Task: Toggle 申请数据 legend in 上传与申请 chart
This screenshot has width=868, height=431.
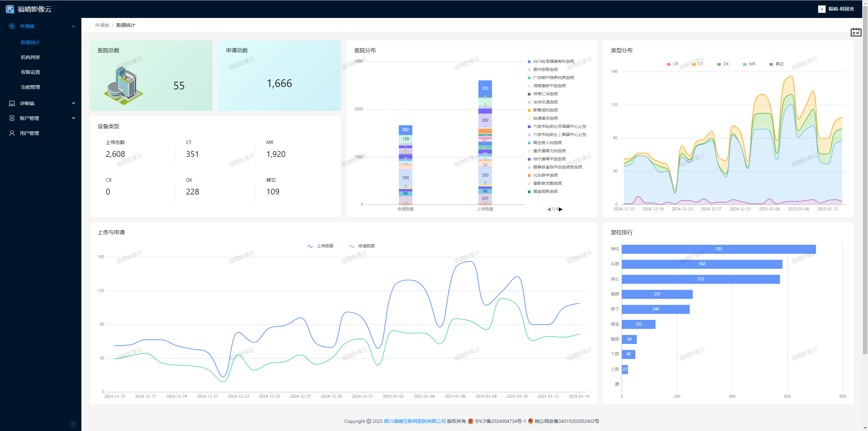Action: (362, 246)
